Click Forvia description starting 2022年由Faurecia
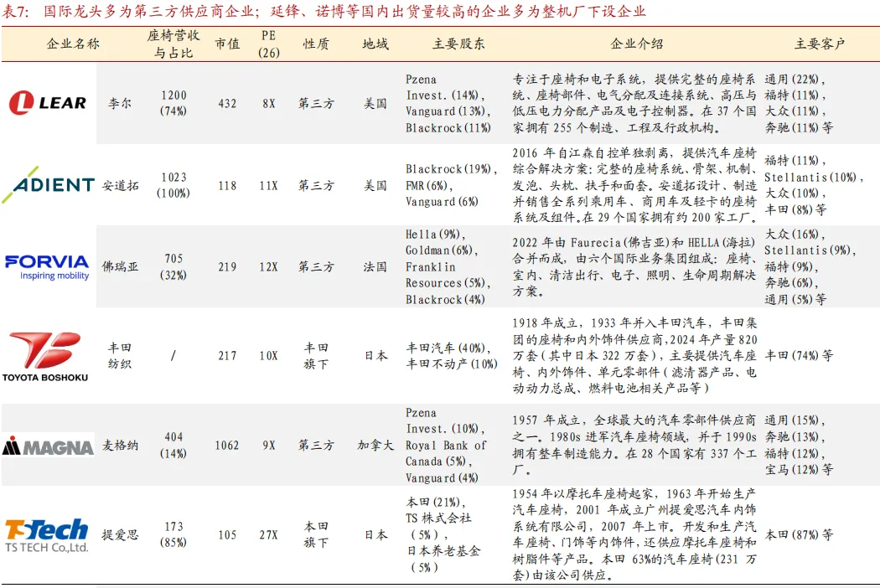 coord(634,267)
